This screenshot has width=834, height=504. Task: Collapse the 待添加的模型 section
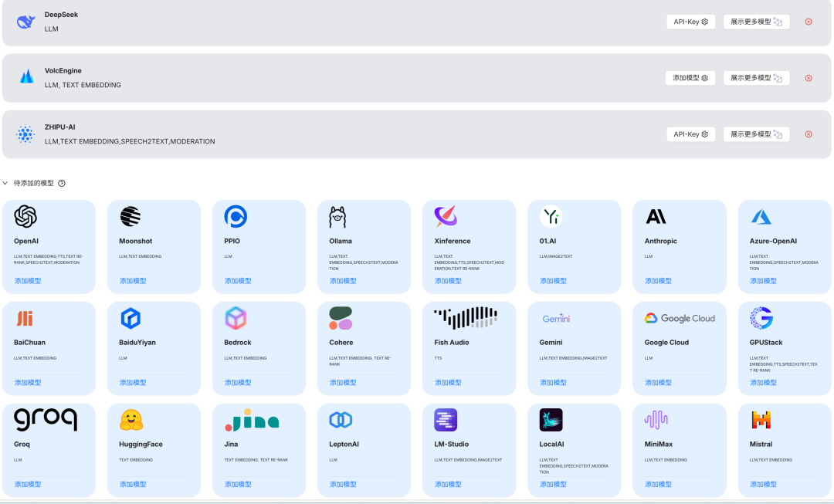pos(6,184)
